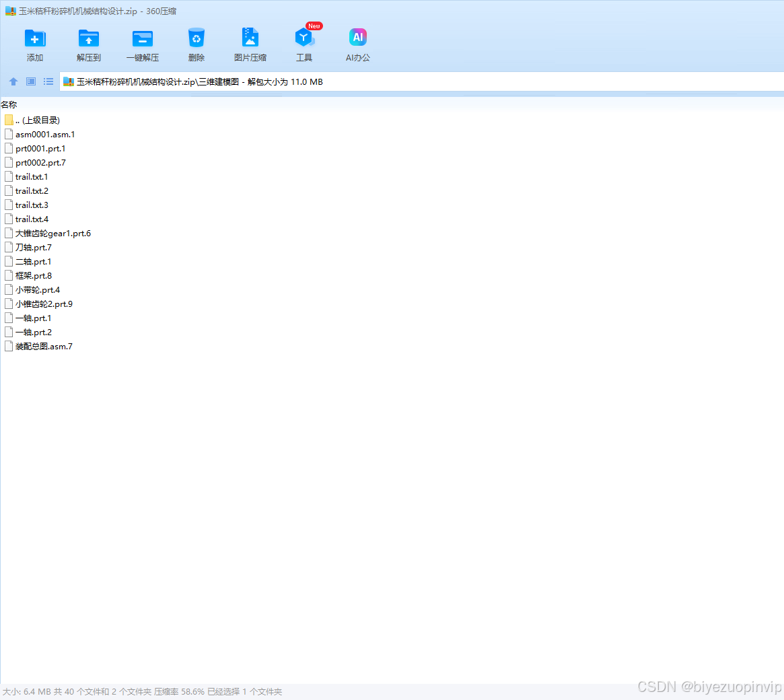Select file 小锥齿轮2.prt.9
The height and width of the screenshot is (700, 784).
click(x=44, y=304)
